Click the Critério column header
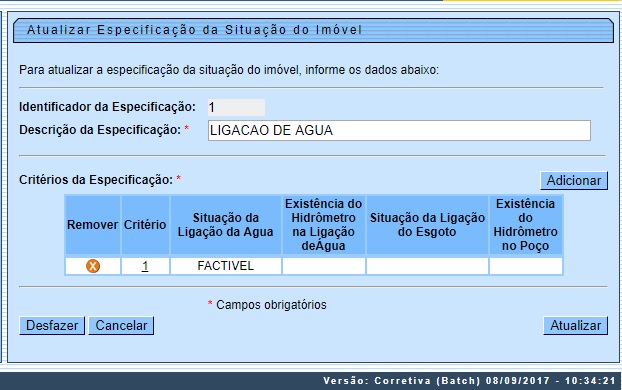The width and height of the screenshot is (622, 390). coord(145,225)
